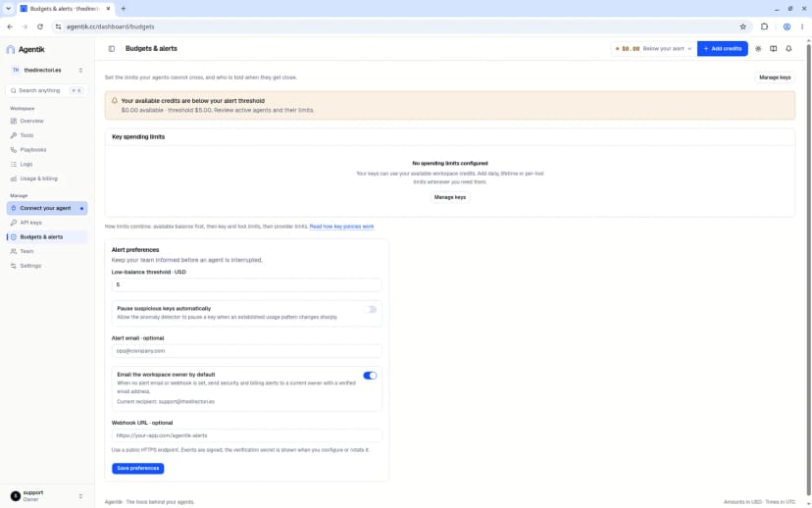Screen dimensions: 812x508
Task: Click the Budgets & alerts icon
Action: pyautogui.click(x=14, y=237)
